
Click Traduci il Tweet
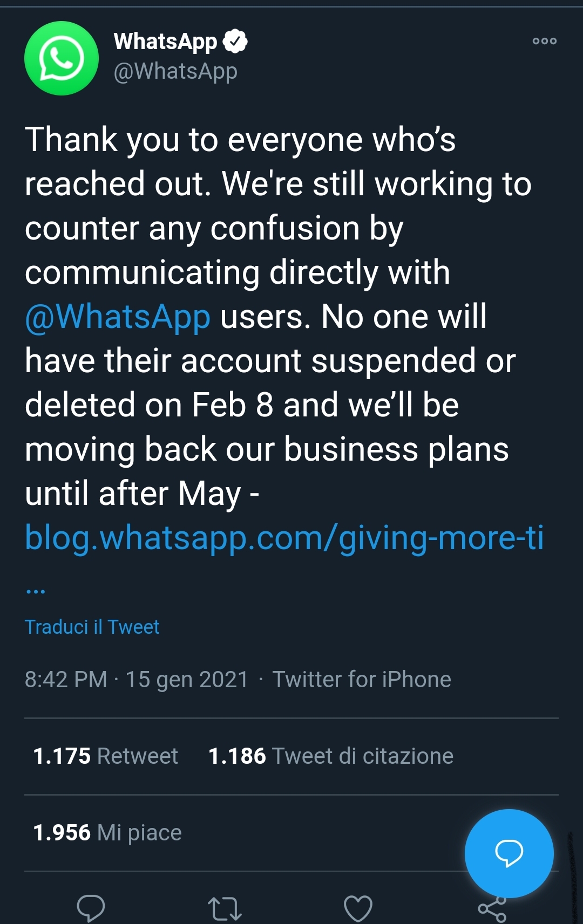pos(92,627)
